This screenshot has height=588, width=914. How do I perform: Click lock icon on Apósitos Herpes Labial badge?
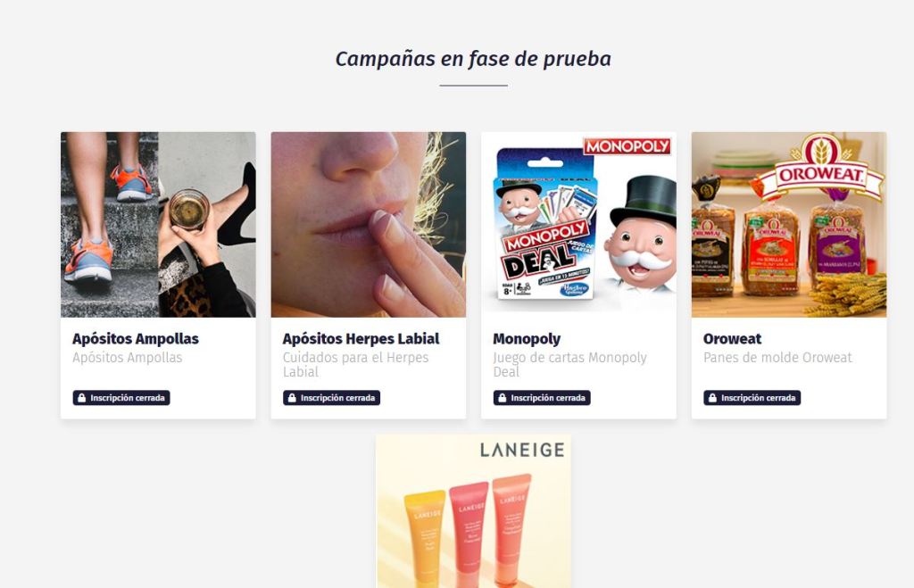(292, 398)
